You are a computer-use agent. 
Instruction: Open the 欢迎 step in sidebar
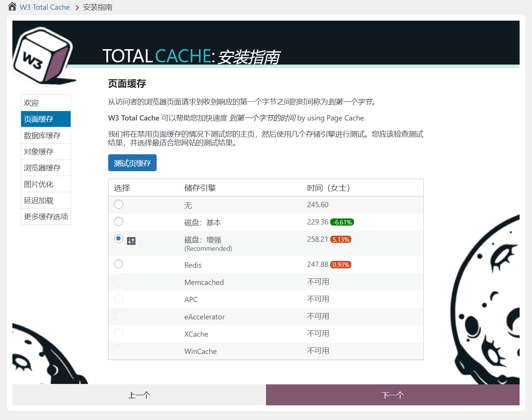pos(46,103)
